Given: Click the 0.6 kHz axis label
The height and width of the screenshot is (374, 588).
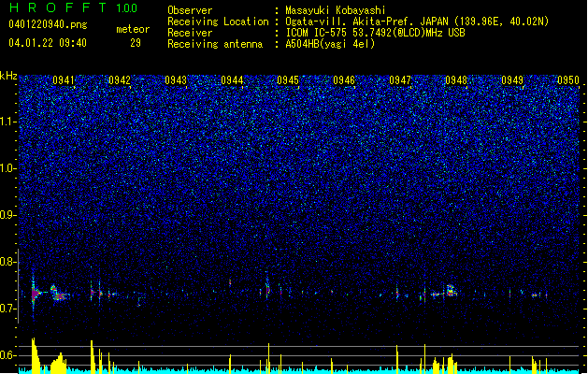Looking at the screenshot, I should (8, 355).
